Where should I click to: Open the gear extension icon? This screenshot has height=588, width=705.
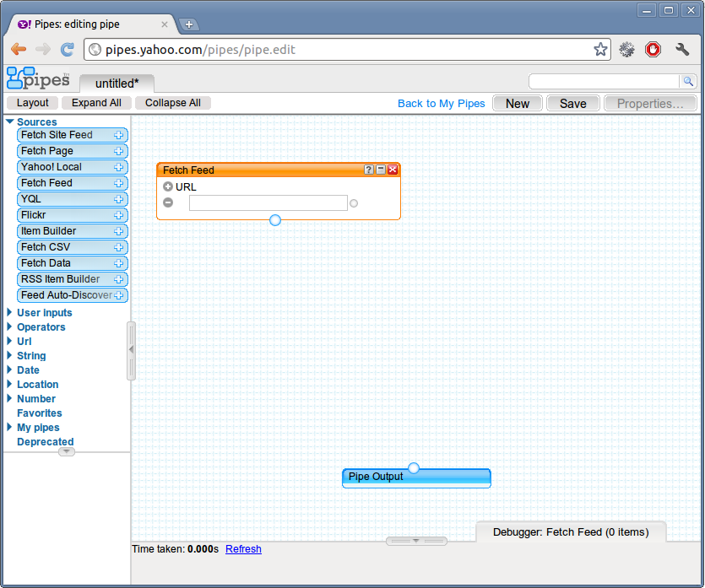point(626,50)
